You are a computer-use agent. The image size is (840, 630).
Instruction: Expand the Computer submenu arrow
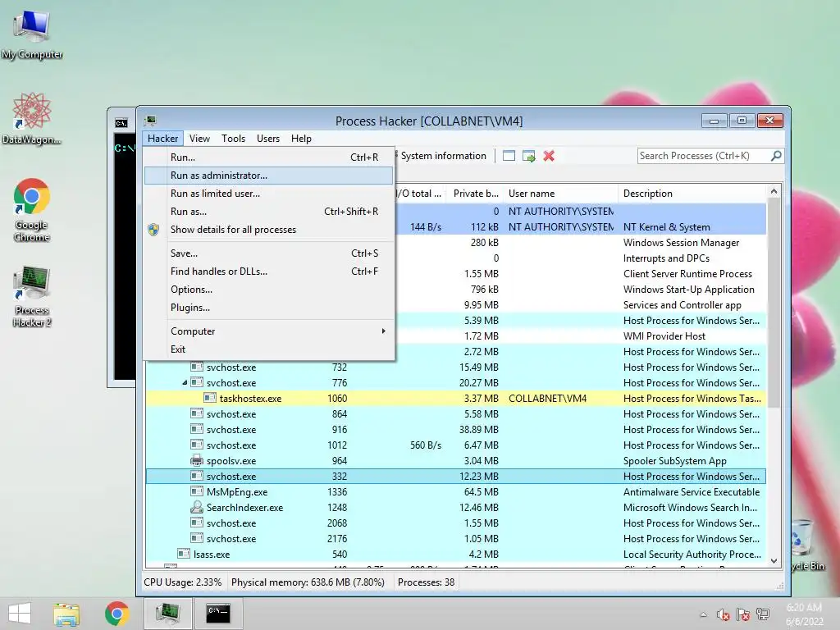pyautogui.click(x=383, y=331)
